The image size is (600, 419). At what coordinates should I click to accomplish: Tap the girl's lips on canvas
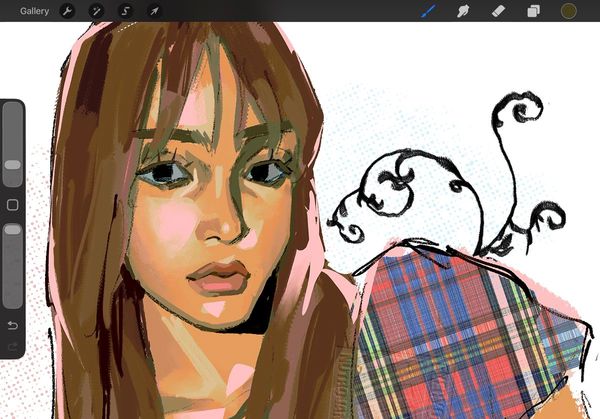coord(219,277)
